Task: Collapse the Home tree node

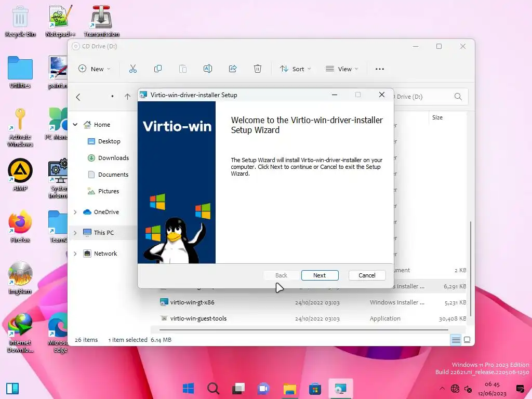Action: coord(75,125)
